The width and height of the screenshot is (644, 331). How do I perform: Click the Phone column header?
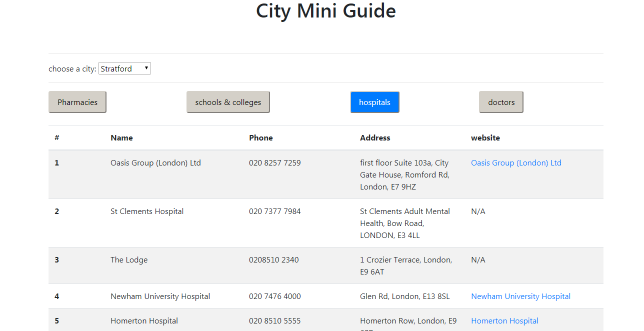click(261, 138)
